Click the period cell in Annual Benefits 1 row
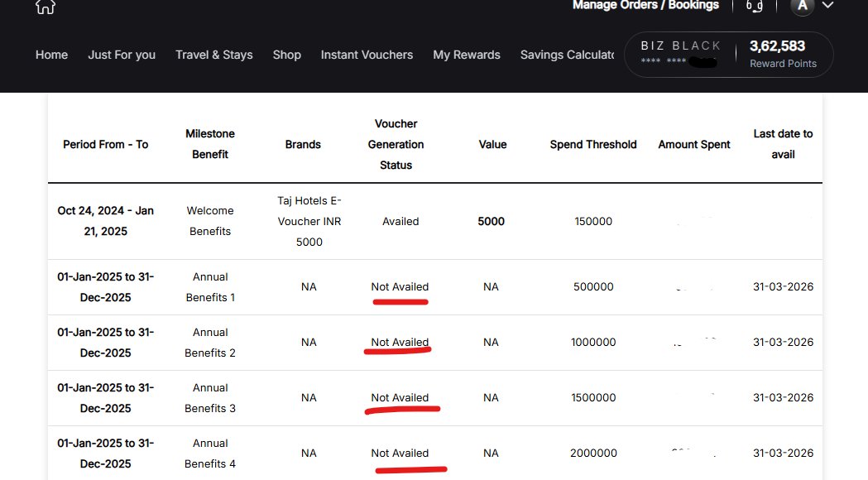Image resolution: width=868 pixels, height=480 pixels. 106,287
